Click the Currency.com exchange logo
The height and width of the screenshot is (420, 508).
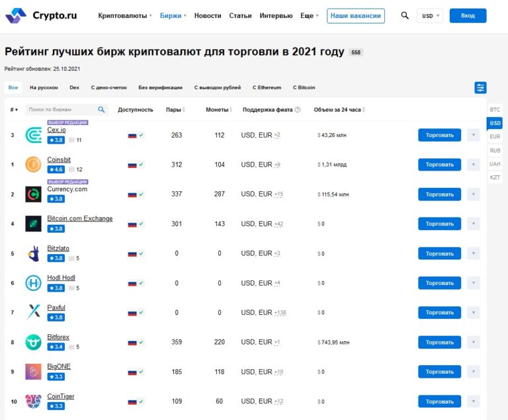(33, 194)
